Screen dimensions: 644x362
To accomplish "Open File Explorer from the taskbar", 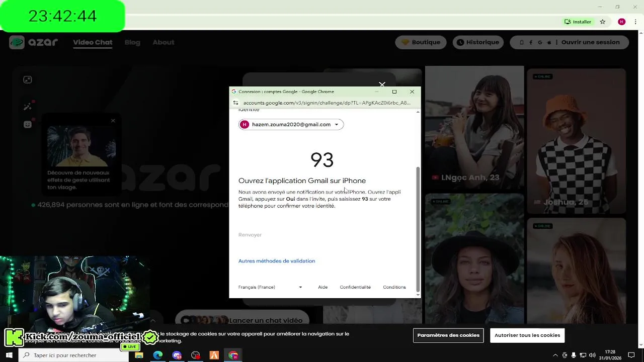I will [139, 355].
